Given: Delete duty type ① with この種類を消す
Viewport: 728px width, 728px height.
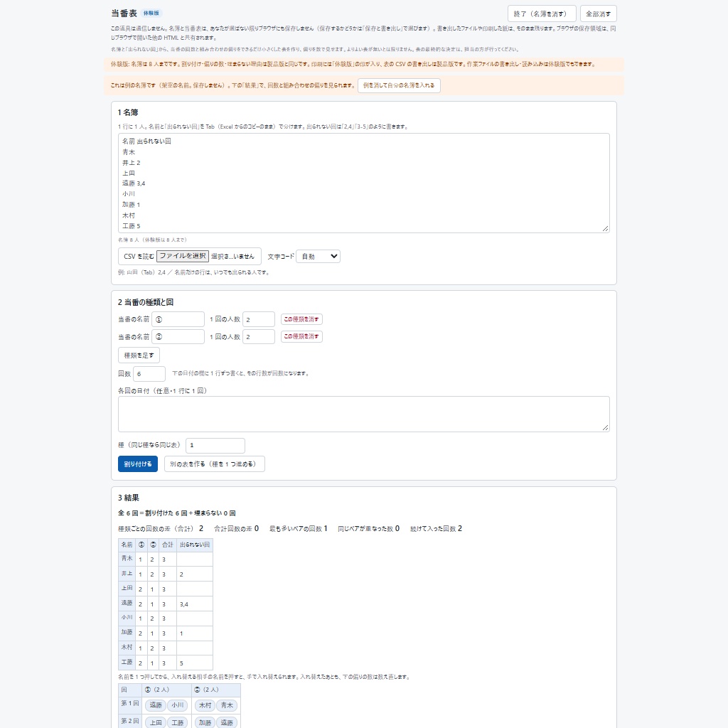Looking at the screenshot, I should point(301,319).
